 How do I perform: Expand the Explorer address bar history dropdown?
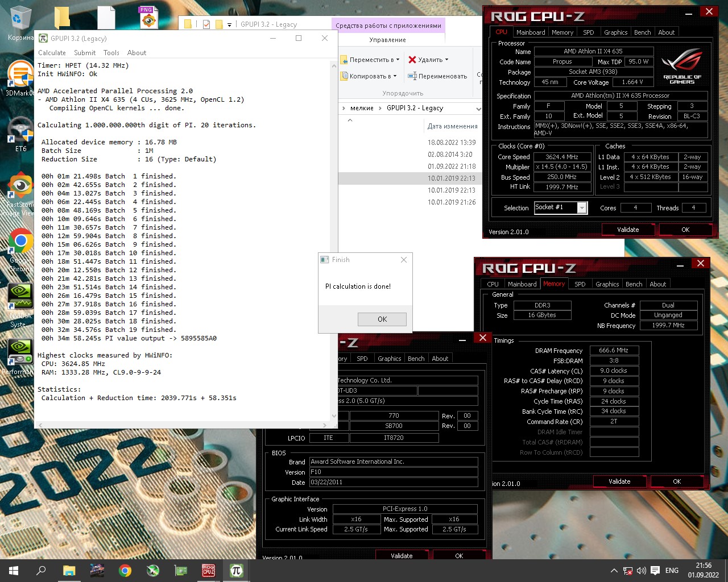478,108
